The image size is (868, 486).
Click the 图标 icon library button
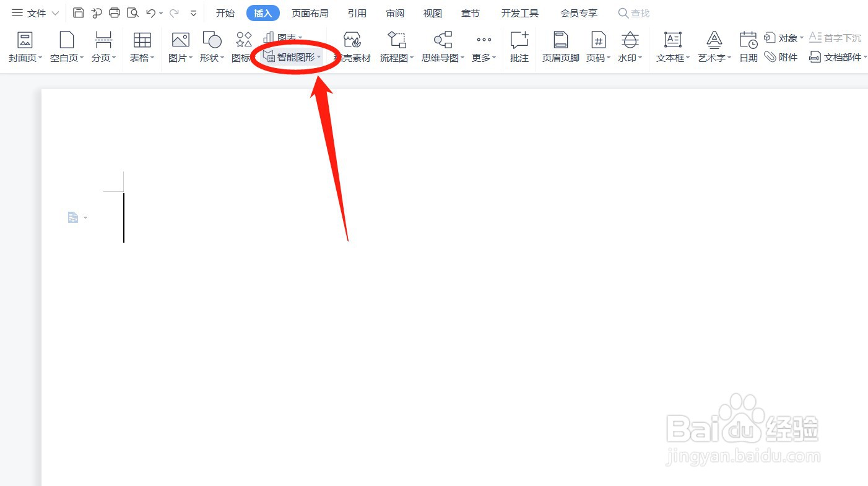click(x=244, y=40)
